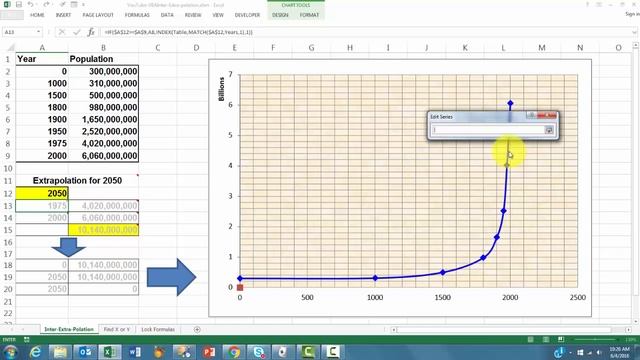Click the Sign in link
The height and width of the screenshot is (360, 640).
click(x=632, y=14)
